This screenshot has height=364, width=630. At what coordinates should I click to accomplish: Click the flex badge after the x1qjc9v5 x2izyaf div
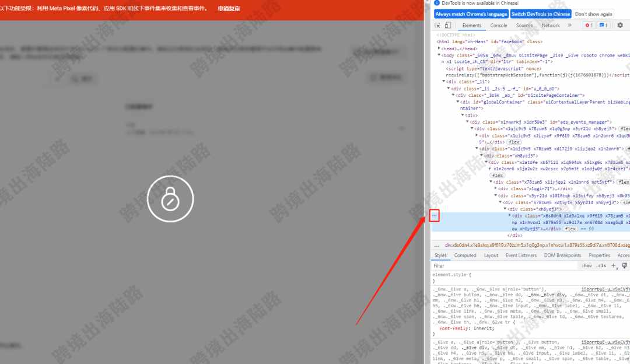tap(514, 142)
